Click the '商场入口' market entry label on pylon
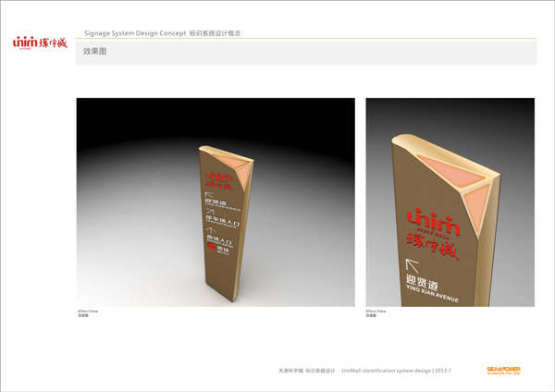Image resolution: width=555 pixels, height=392 pixels. tap(220, 240)
